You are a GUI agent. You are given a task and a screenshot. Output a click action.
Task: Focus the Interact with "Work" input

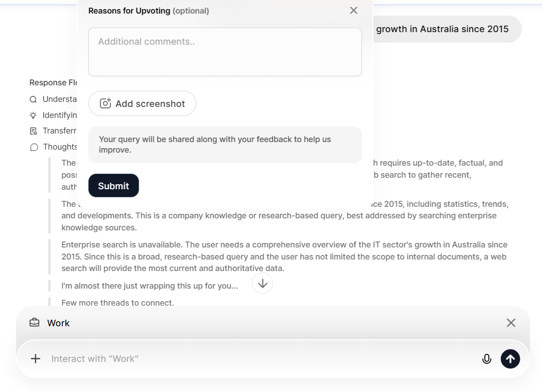(x=251, y=358)
